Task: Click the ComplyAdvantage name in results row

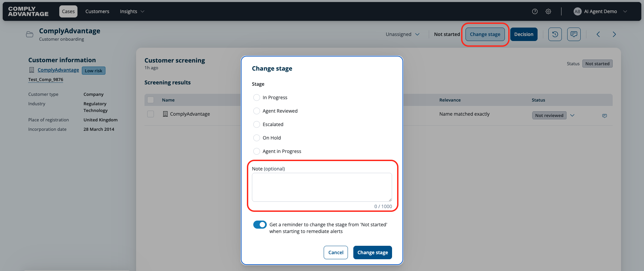Action: pos(190,114)
